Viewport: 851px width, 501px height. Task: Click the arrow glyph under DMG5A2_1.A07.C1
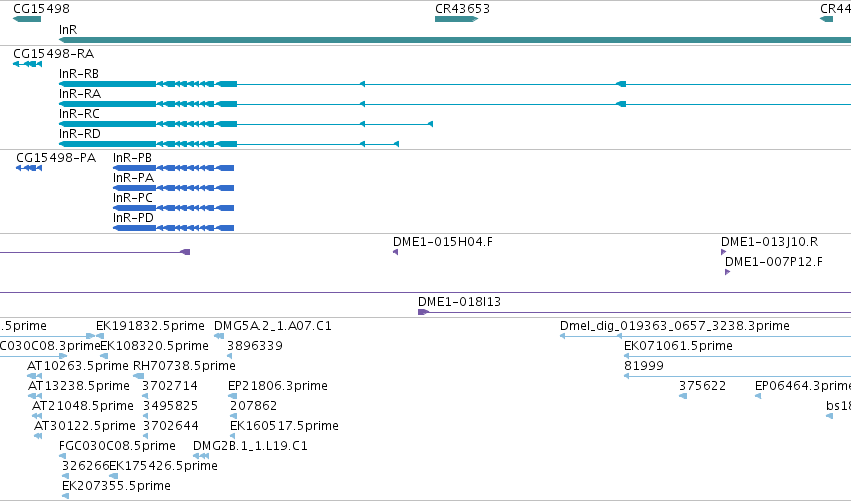point(219,336)
